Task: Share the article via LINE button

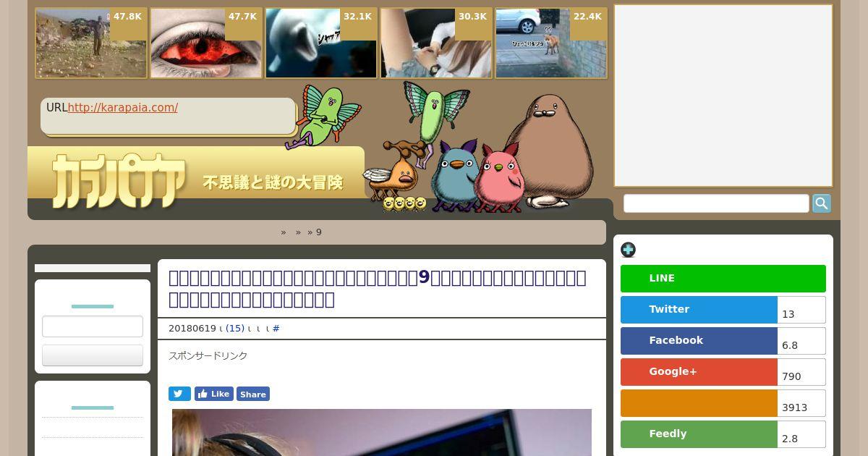Action: 723,279
